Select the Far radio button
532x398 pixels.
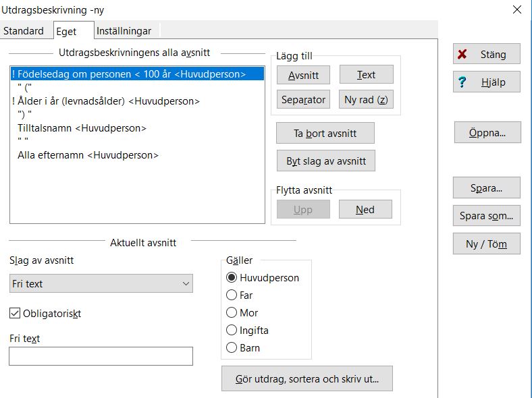tap(232, 295)
